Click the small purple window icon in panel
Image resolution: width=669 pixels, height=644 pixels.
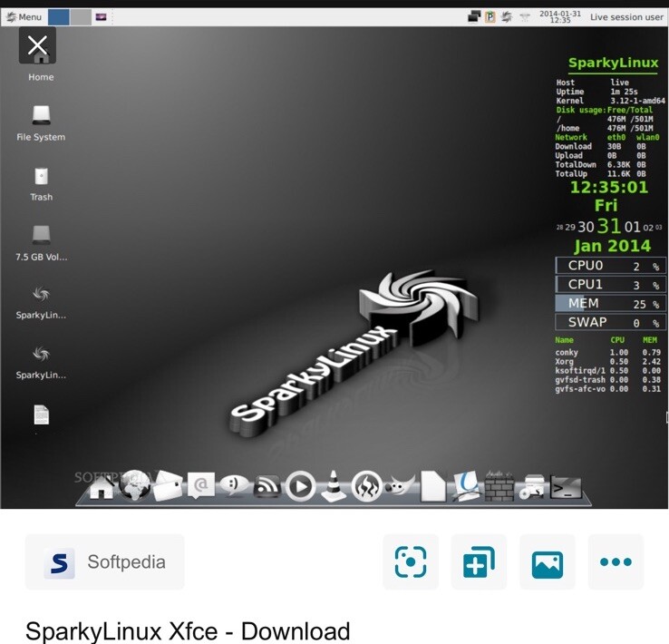101,17
